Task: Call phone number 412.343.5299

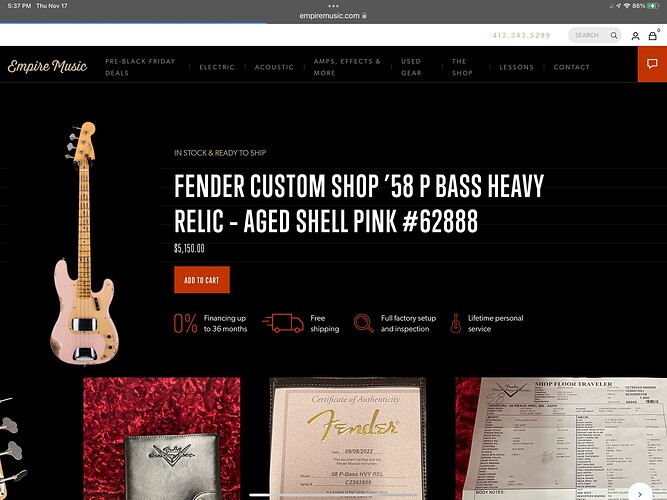Action: tap(521, 35)
